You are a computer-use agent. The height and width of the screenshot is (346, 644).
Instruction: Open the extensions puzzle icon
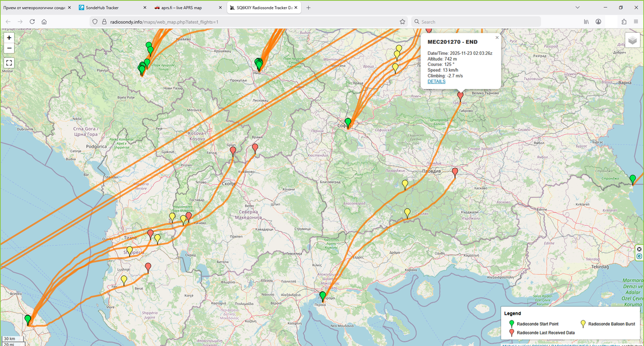coord(624,22)
